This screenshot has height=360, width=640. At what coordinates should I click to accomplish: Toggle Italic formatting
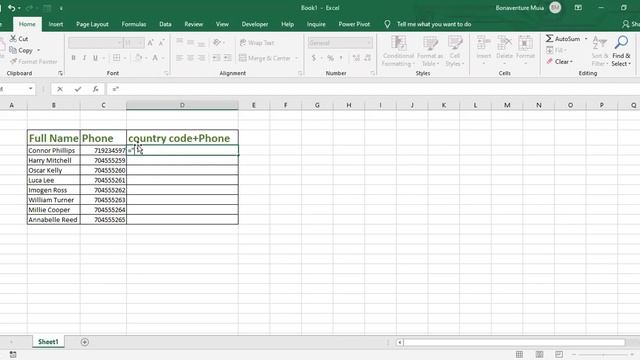[84, 58]
